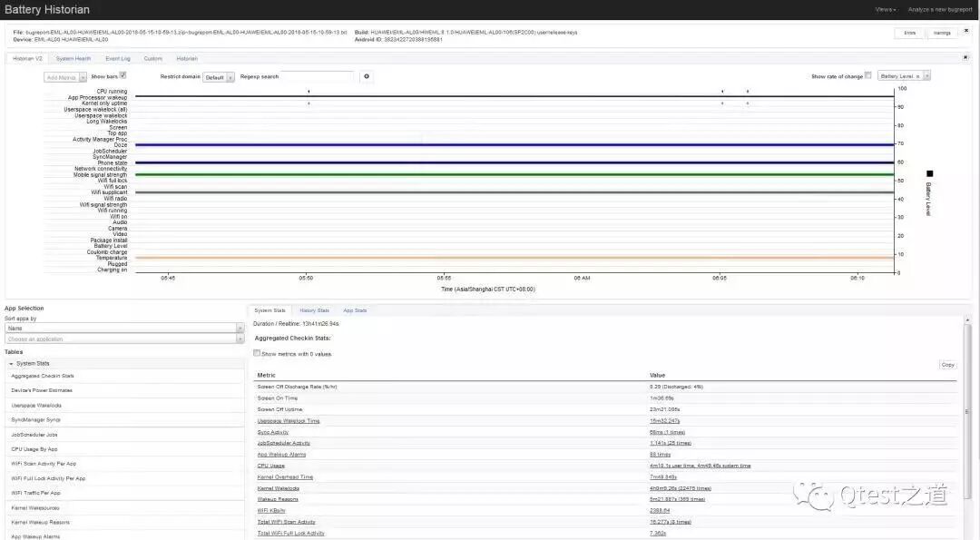This screenshot has height=540, width=980.
Task: Close the file info panel with its X icon
Action: pyautogui.click(x=965, y=30)
